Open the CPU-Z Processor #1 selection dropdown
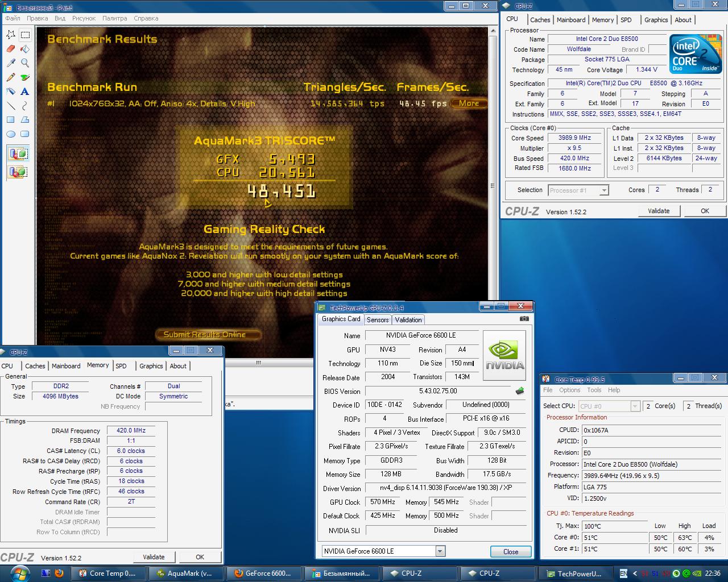The width and height of the screenshot is (728, 582). pyautogui.click(x=604, y=190)
